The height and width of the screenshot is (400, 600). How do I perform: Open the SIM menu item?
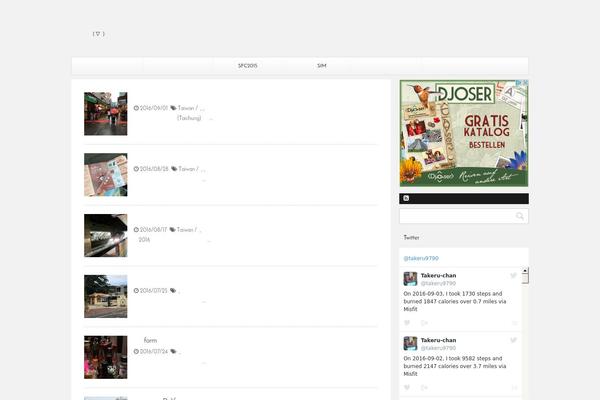[x=322, y=66]
